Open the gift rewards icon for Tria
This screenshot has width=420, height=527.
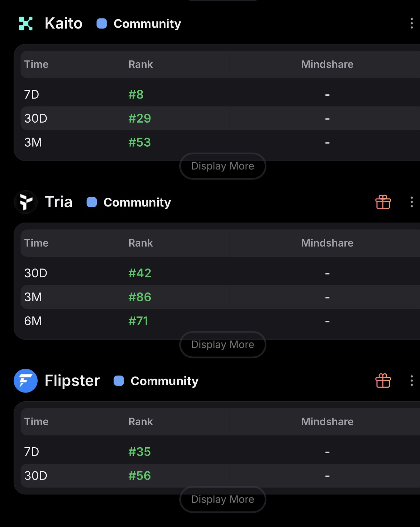(x=383, y=202)
